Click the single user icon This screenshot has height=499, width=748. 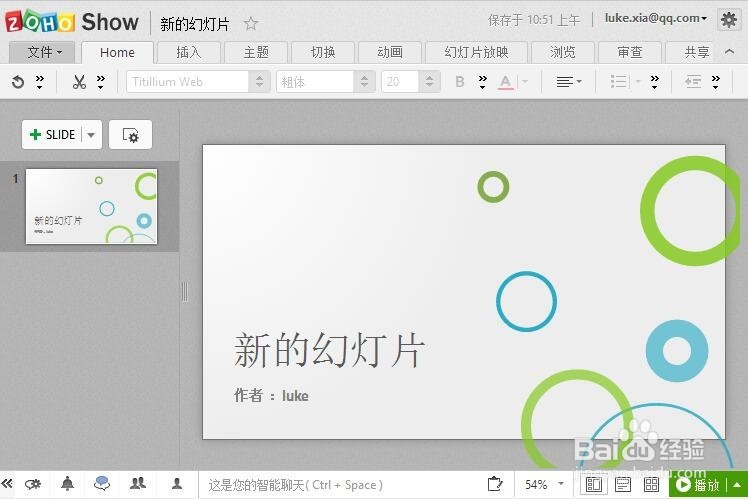click(x=177, y=484)
